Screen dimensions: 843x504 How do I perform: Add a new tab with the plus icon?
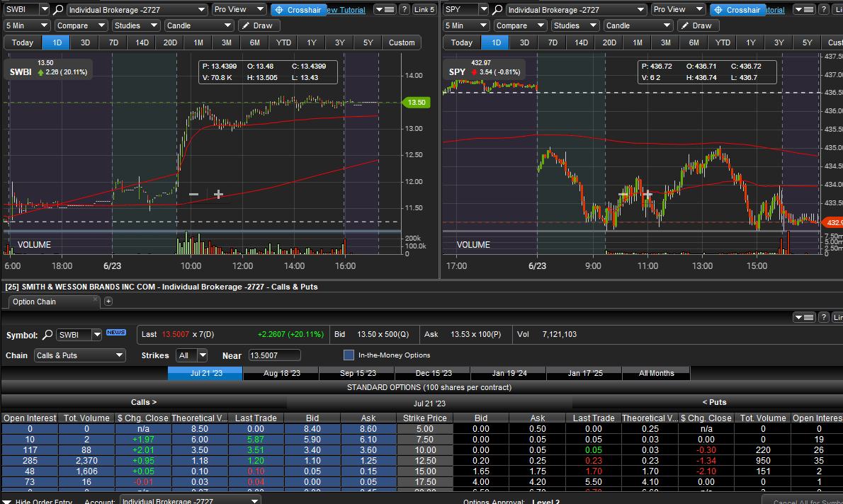click(x=108, y=302)
